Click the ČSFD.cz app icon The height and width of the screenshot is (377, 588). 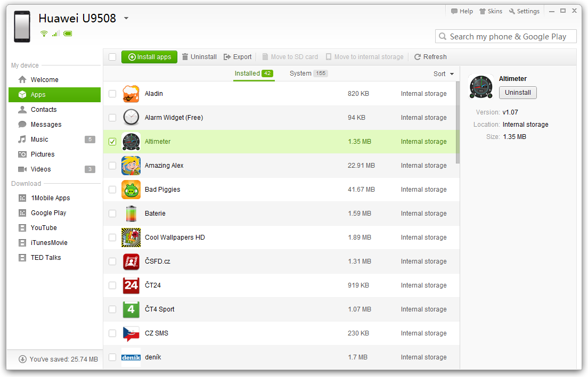click(131, 261)
